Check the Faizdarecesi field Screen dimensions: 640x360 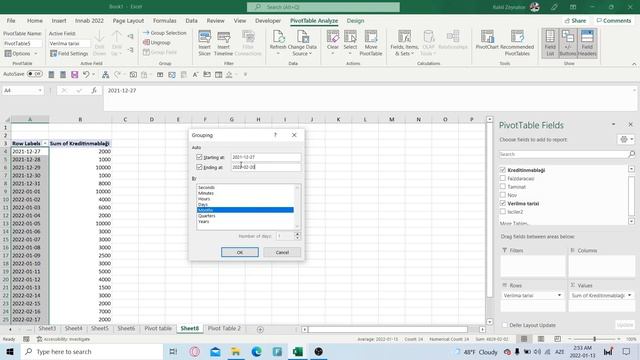(503, 178)
